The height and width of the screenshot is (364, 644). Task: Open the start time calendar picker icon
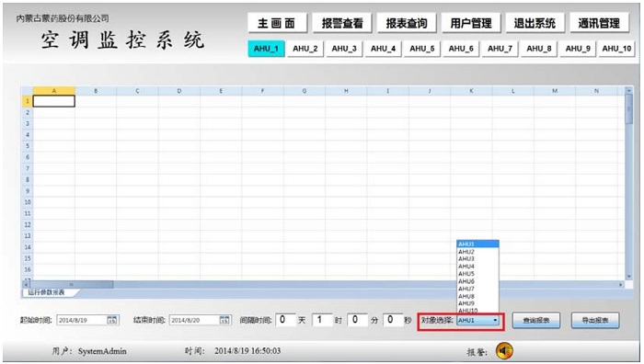pyautogui.click(x=111, y=320)
